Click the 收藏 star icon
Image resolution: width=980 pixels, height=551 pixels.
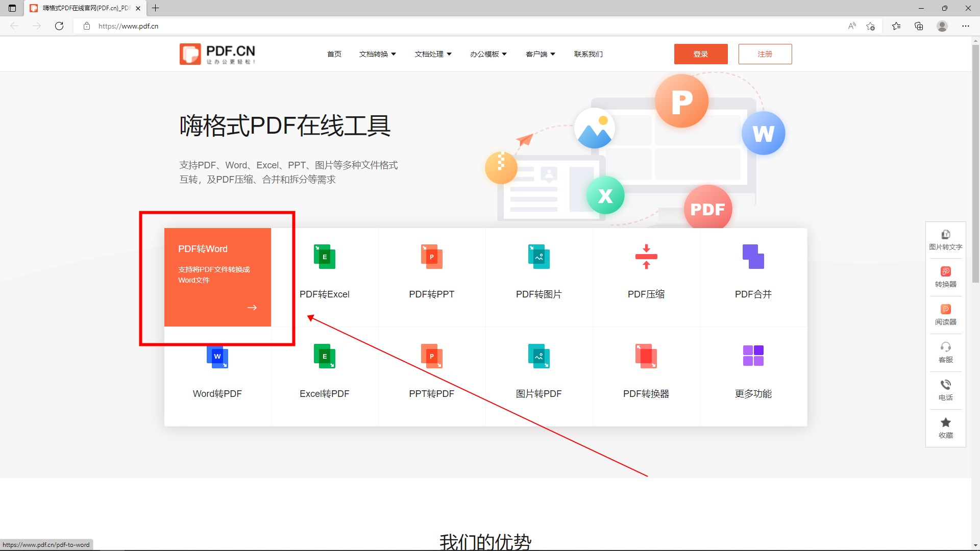point(946,422)
